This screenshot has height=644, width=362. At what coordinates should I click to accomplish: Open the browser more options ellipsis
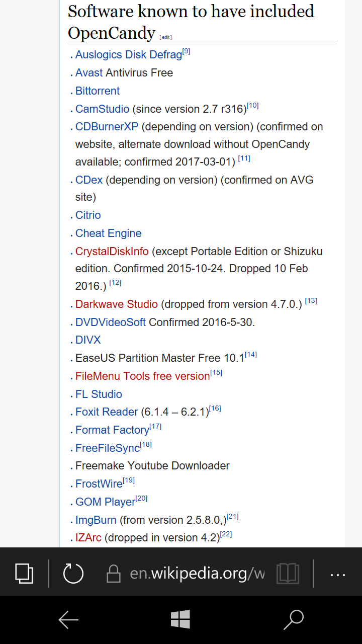coord(337,574)
